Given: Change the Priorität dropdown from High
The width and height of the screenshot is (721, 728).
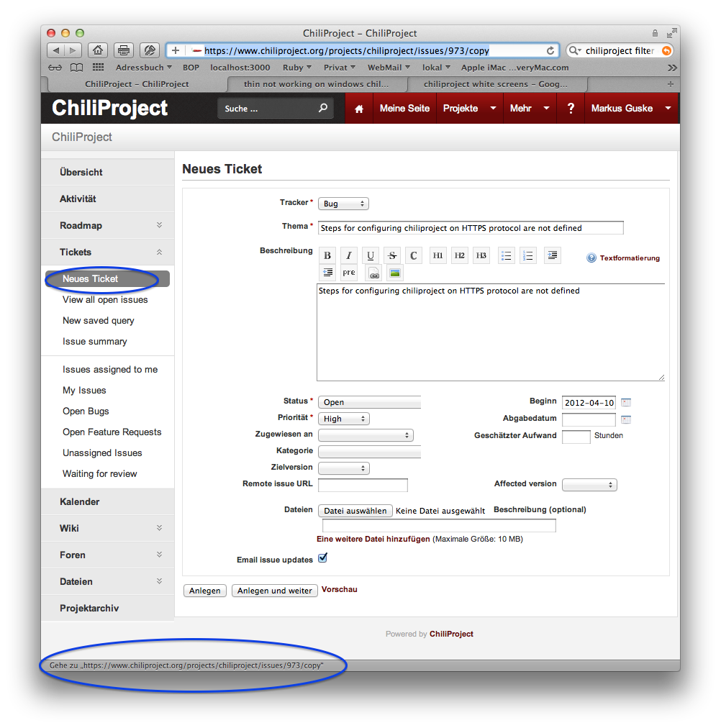Looking at the screenshot, I should [x=344, y=419].
